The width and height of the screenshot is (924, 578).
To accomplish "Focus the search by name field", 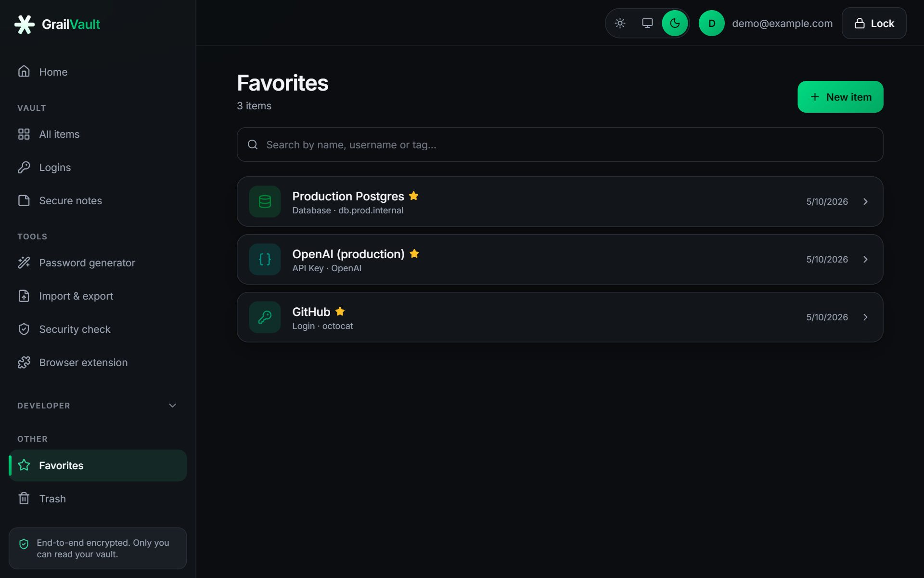I will click(560, 144).
